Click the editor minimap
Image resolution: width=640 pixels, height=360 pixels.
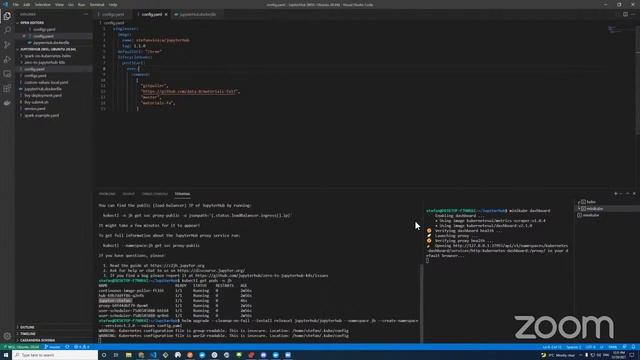click(x=614, y=30)
